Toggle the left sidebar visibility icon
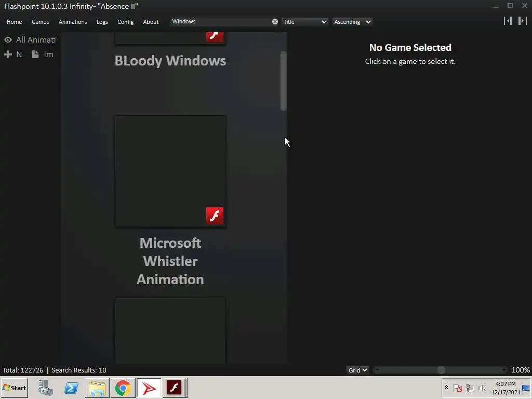Viewport: 532px width, 399px height. pos(508,21)
